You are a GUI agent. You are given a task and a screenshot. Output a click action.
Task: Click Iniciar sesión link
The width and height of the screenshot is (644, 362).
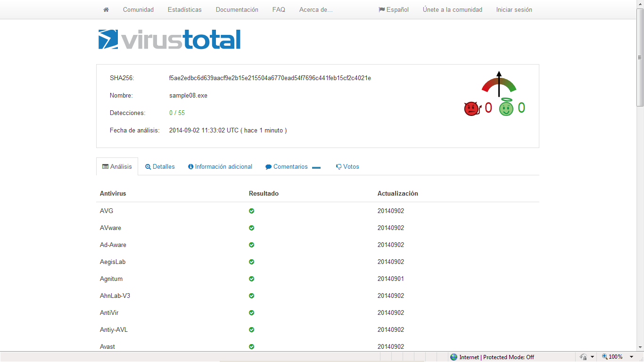pos(514,9)
